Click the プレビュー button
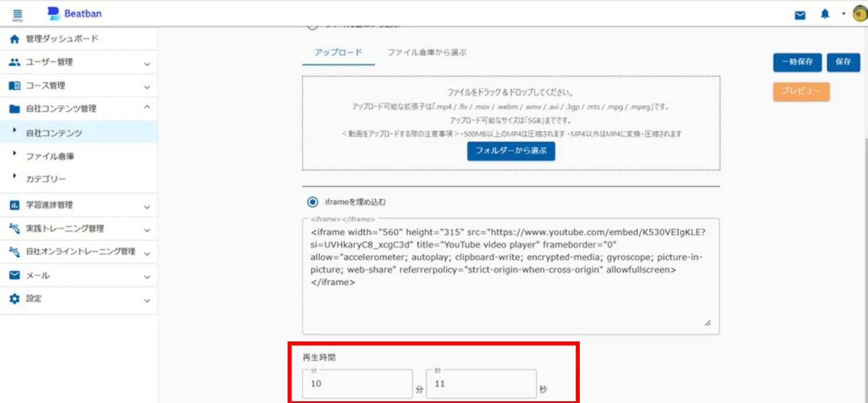Screen dimensions: 868x403 tap(801, 91)
